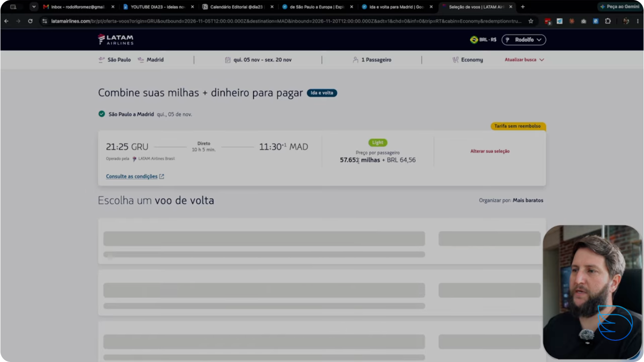Viewport: 644px width, 362px height.
Task: Click the Economy cabin label
Action: coord(472,60)
